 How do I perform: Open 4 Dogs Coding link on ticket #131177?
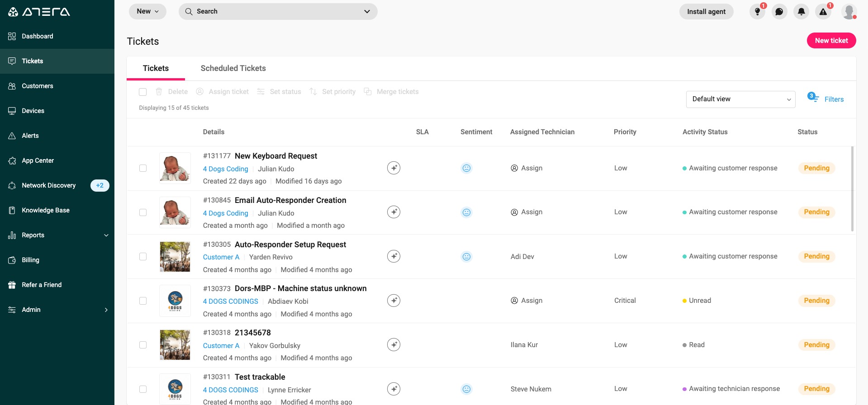pos(225,169)
